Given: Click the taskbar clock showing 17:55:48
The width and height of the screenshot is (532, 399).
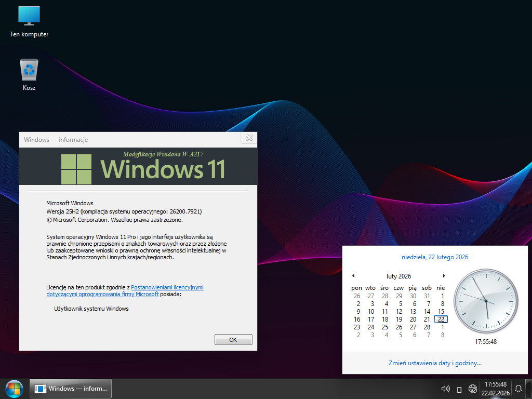Looking at the screenshot, I should (x=495, y=389).
